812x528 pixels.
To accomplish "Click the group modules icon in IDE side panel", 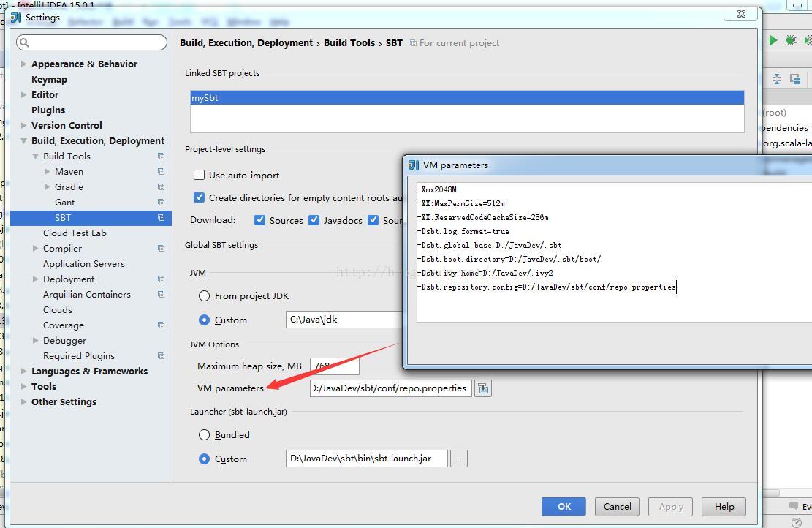I will 795,79.
